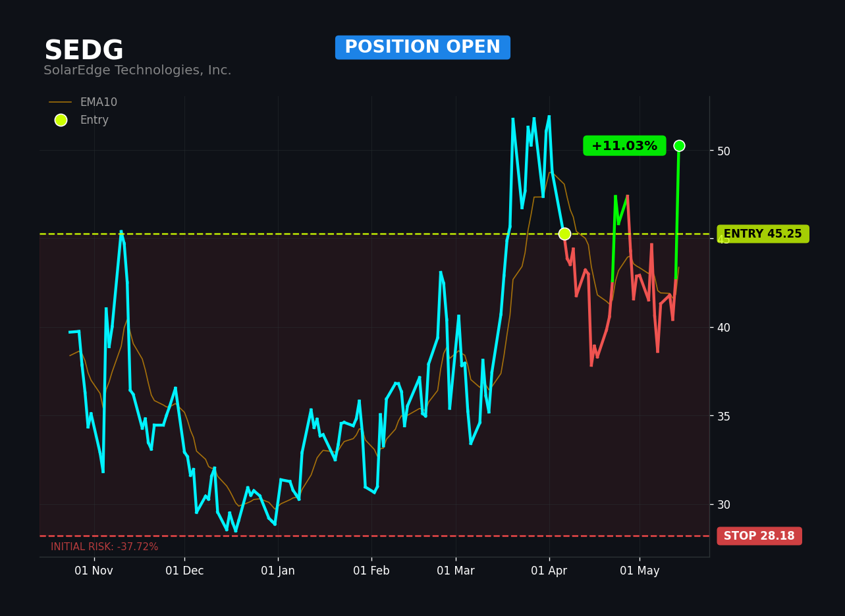Screen dimensions: 845x616
Task: Click the 40 price axis label
Action: pyautogui.click(x=724, y=328)
